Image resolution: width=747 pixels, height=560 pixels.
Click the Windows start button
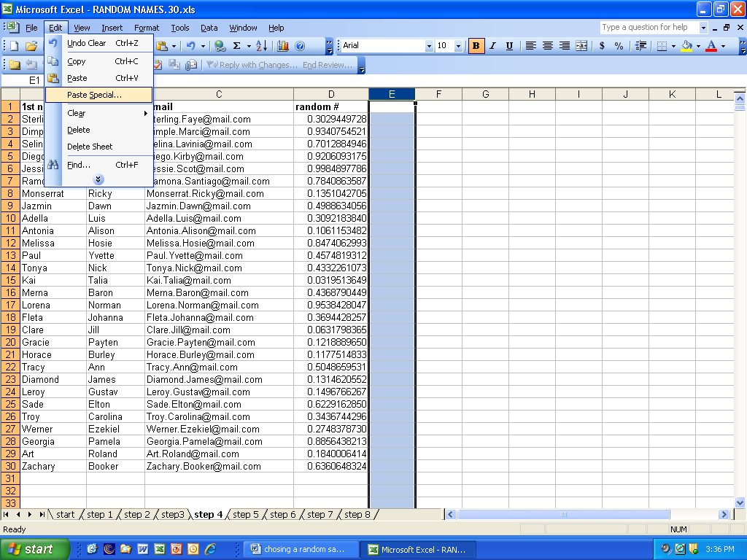34,549
